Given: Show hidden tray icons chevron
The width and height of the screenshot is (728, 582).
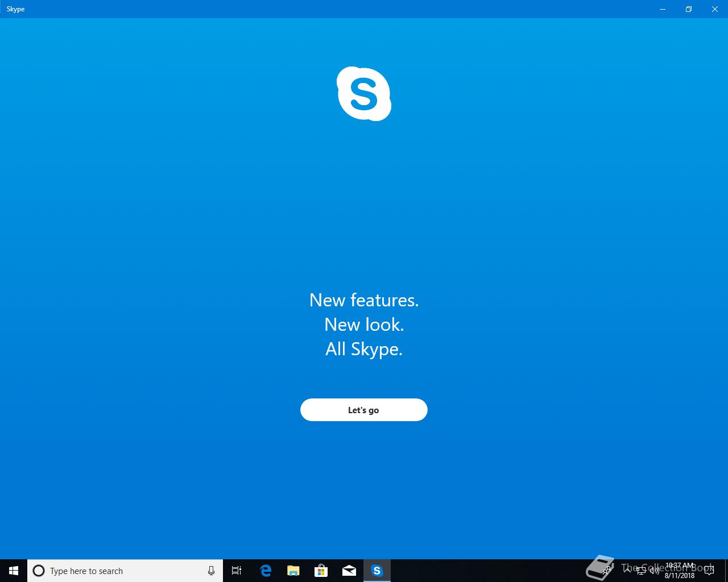Looking at the screenshot, I should tap(627, 571).
